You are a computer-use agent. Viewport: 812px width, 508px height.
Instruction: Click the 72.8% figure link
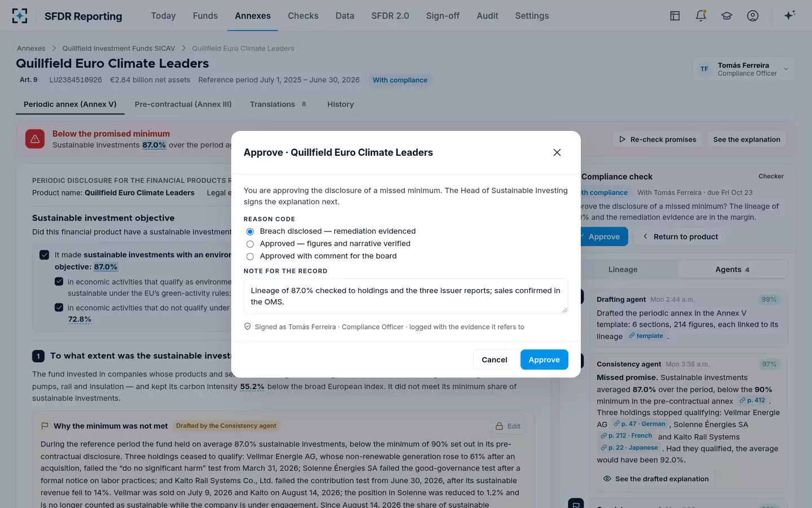click(x=80, y=319)
